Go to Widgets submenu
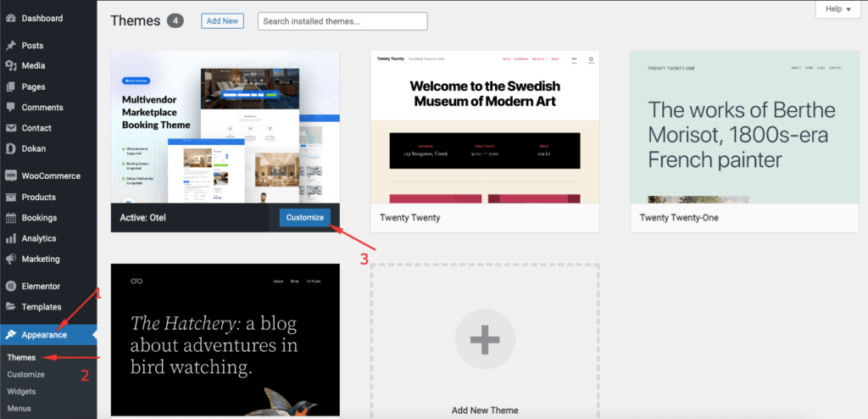Viewport: 868px width, 419px height. pyautogui.click(x=21, y=391)
